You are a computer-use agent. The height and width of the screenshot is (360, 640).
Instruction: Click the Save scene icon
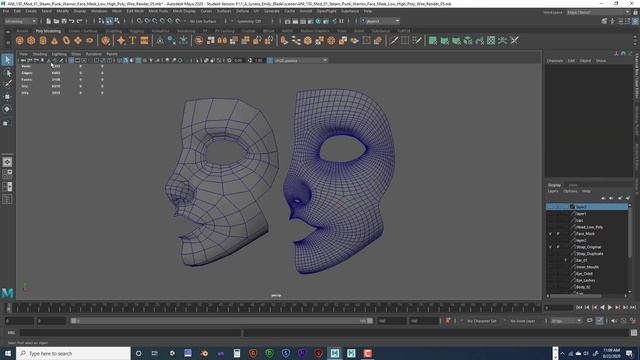[64, 21]
